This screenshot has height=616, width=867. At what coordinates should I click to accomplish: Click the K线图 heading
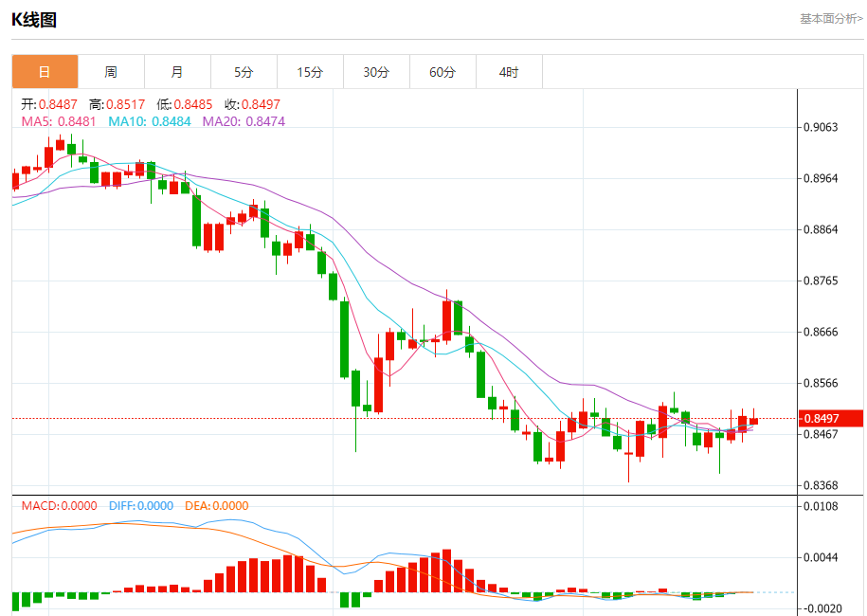point(34,20)
